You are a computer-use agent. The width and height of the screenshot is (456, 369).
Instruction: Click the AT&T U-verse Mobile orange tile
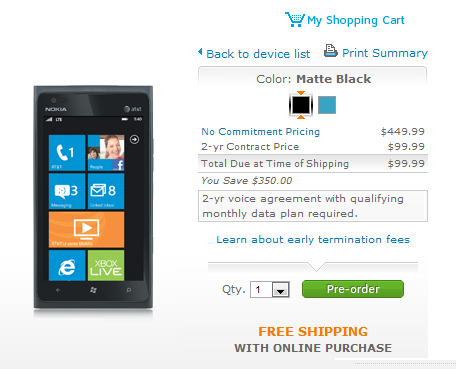pyautogui.click(x=86, y=229)
